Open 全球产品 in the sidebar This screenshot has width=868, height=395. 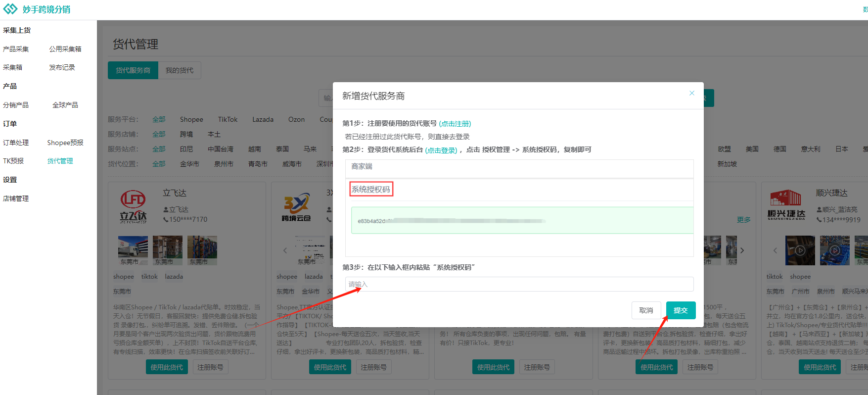coord(65,105)
